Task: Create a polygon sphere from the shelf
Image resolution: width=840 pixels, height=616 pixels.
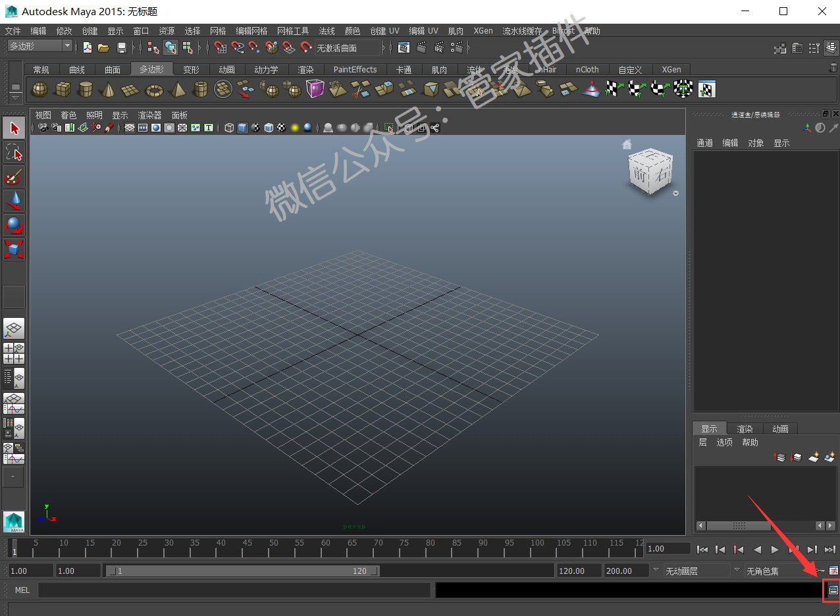Action: click(40, 89)
